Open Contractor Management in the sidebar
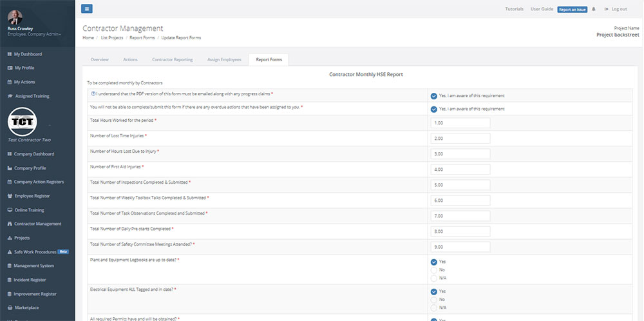 coord(37,224)
